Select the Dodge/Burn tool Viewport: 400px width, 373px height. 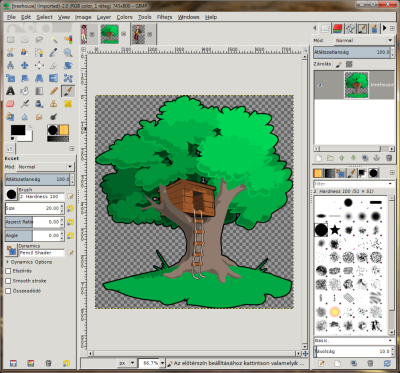(54, 117)
